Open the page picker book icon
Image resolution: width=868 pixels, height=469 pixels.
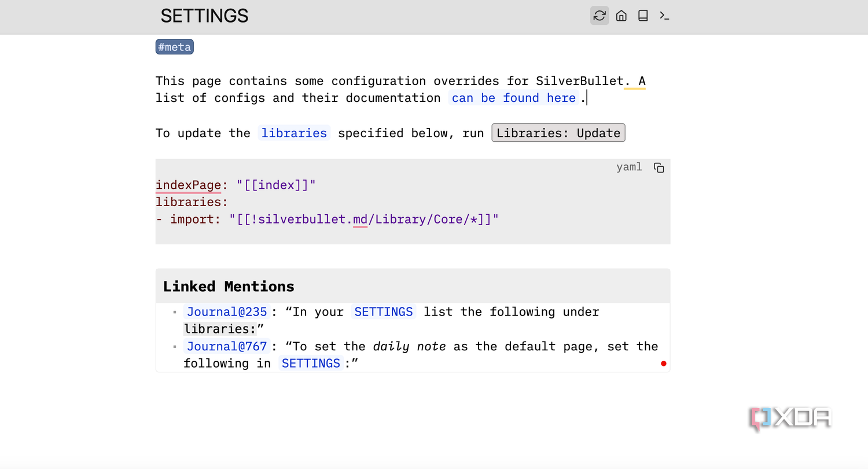pos(643,16)
